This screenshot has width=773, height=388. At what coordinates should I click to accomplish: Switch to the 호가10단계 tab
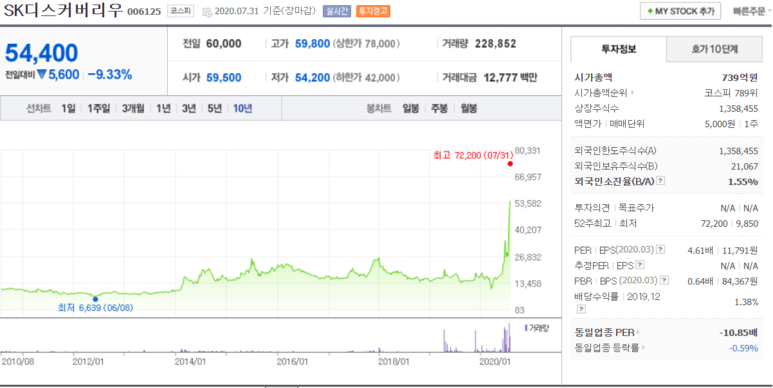(714, 49)
